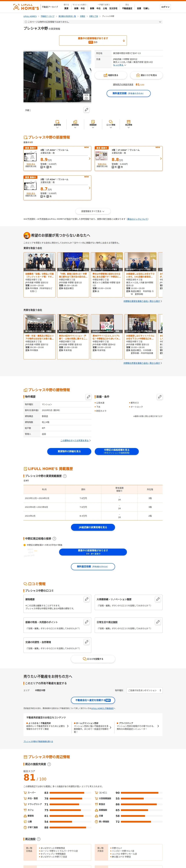Show help for 周辺施設 question icon

[39, 839]
